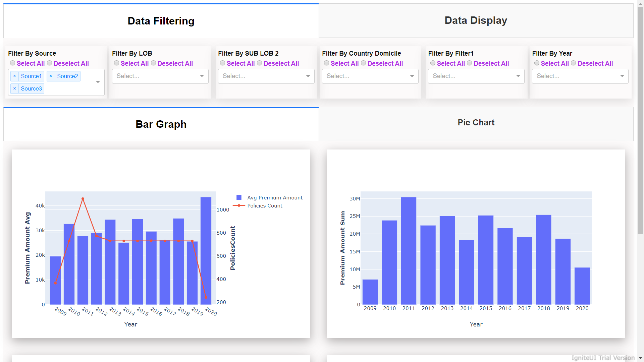
Task: Switch to the Data Display tab
Action: point(476,20)
